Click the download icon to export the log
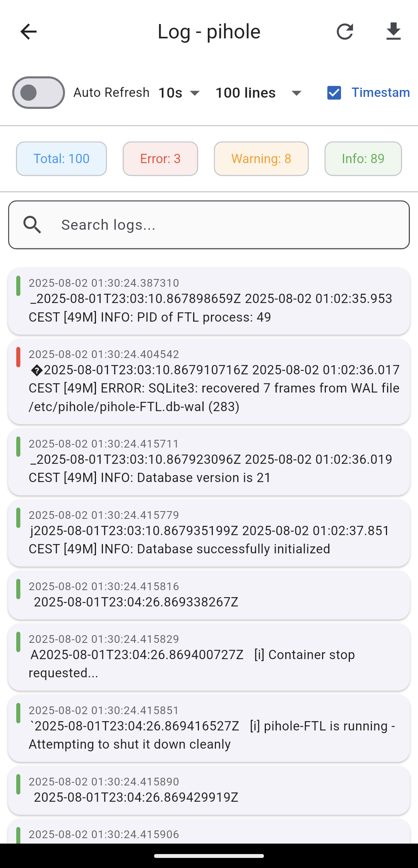 pos(394,31)
